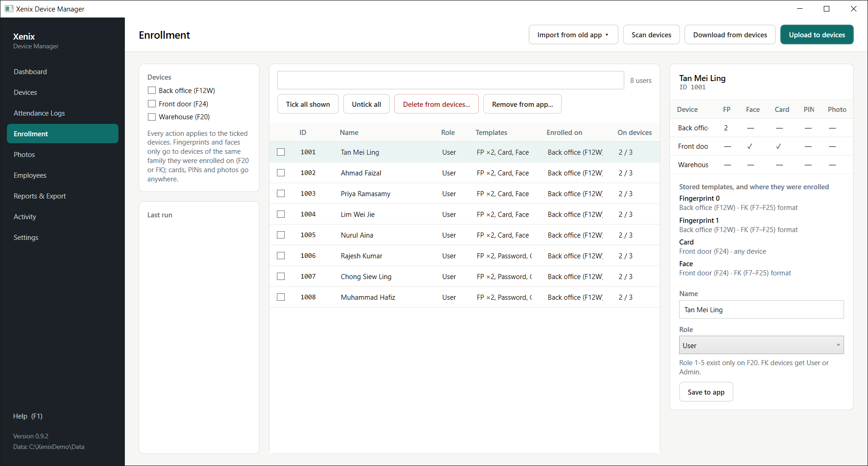Click Fingerprint 0 template entry

tap(738, 203)
